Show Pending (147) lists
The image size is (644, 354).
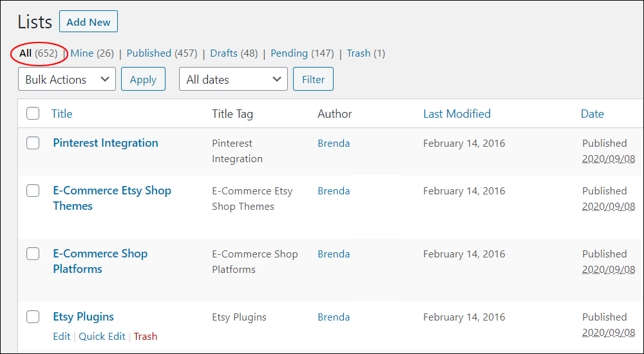click(x=302, y=53)
